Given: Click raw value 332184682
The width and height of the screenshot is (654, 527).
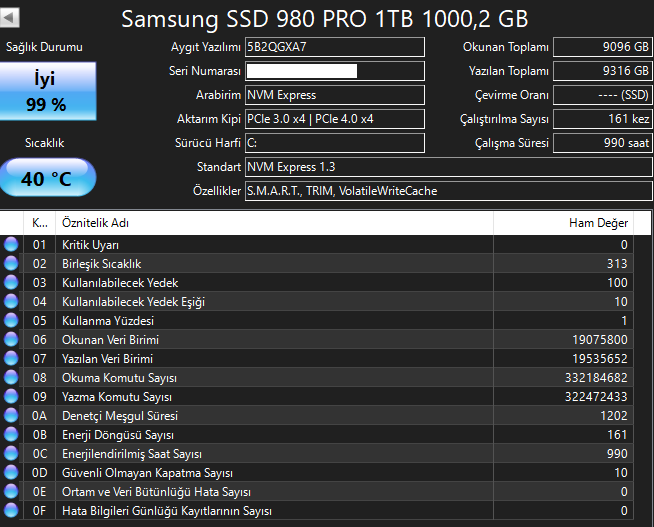Looking at the screenshot, I should [596, 378].
